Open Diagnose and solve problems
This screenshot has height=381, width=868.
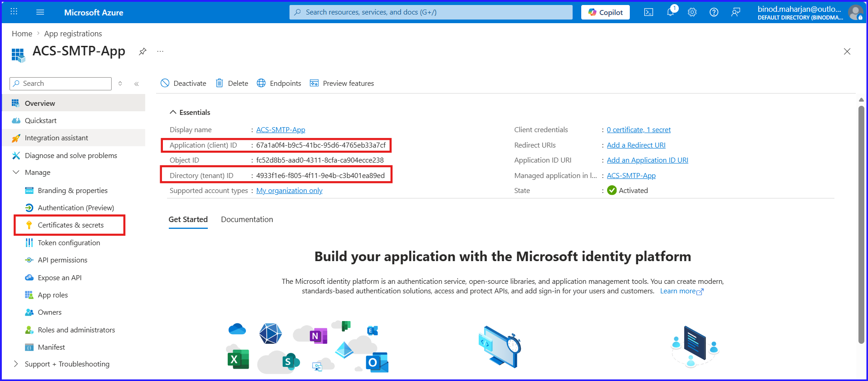point(74,155)
